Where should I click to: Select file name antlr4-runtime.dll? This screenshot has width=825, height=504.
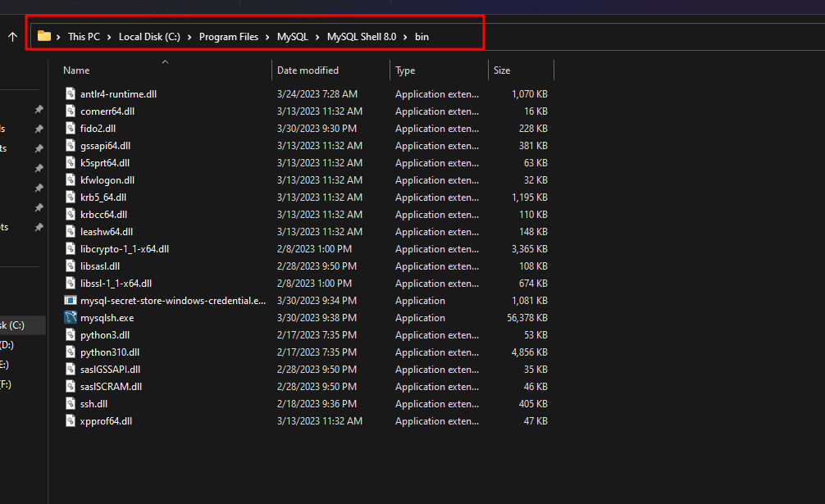coord(118,94)
